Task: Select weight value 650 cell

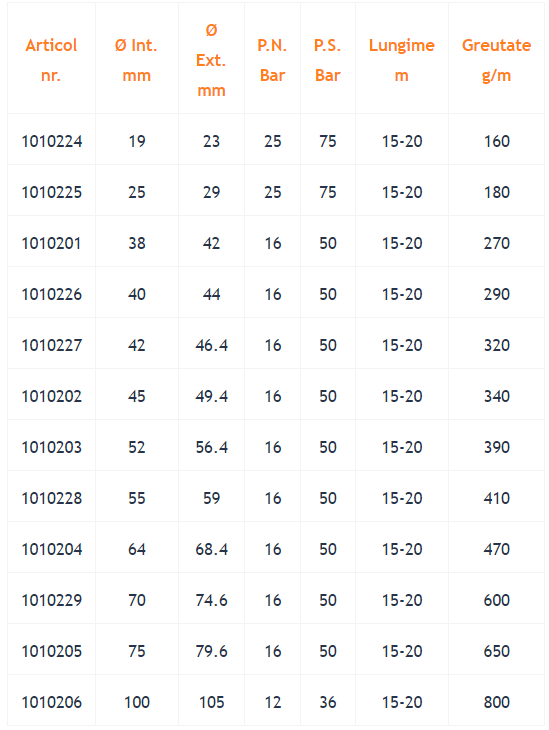Action: [x=496, y=651]
